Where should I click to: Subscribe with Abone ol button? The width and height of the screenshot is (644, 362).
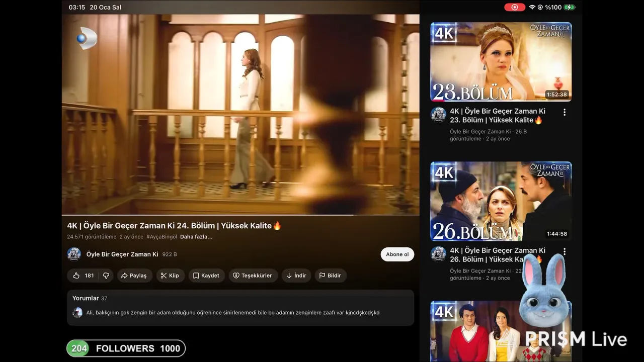(x=397, y=254)
